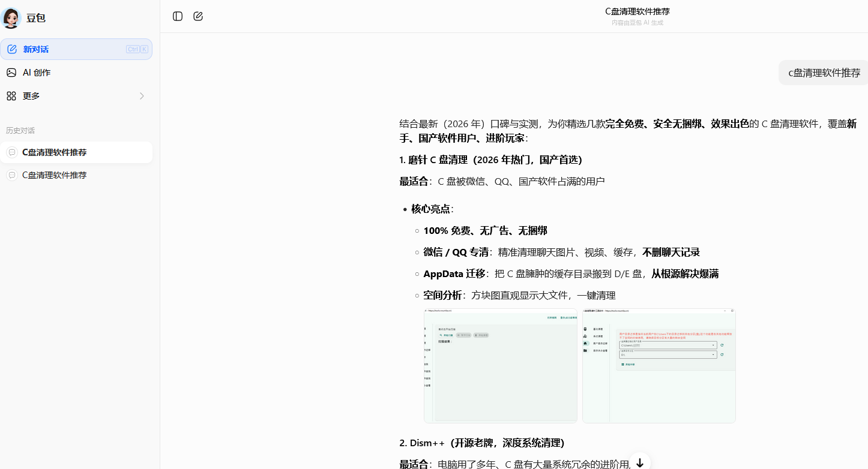Click the scroll-to-bottom arrow button
This screenshot has height=469, width=868.
point(640,462)
